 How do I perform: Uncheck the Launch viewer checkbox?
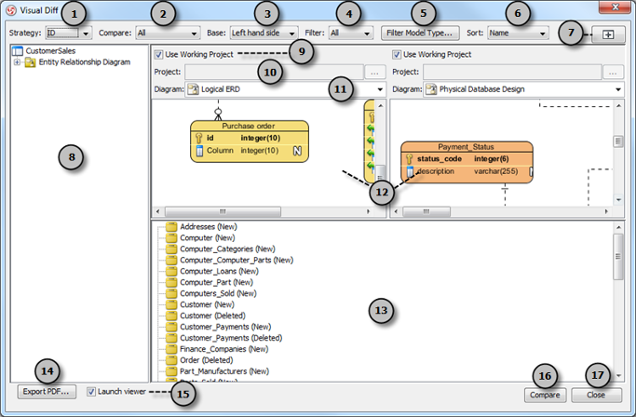click(x=91, y=391)
